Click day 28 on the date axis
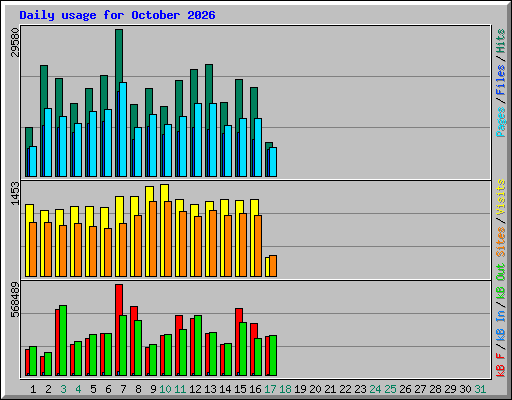This screenshot has height=400, width=512. coord(435,389)
